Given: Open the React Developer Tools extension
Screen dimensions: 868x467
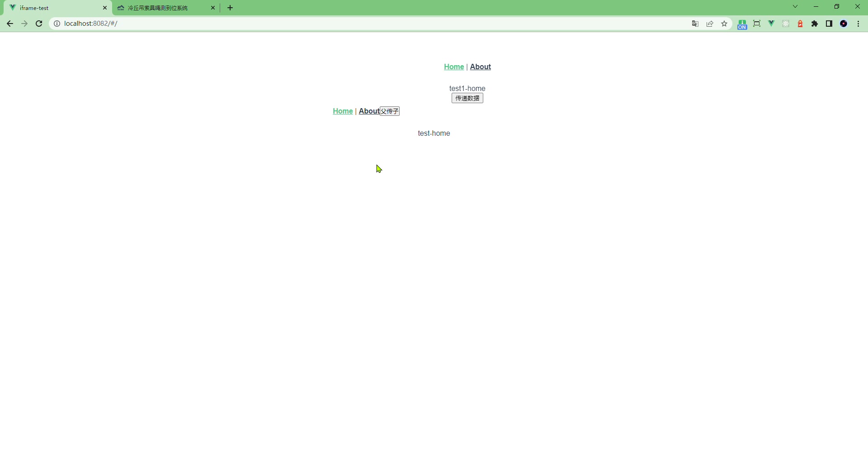Looking at the screenshot, I should (x=786, y=24).
